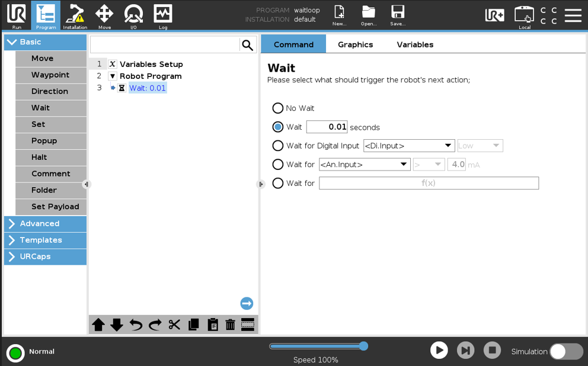Image resolution: width=588 pixels, height=366 pixels.
Task: Collapse the right panel divider handle
Action: tap(261, 184)
